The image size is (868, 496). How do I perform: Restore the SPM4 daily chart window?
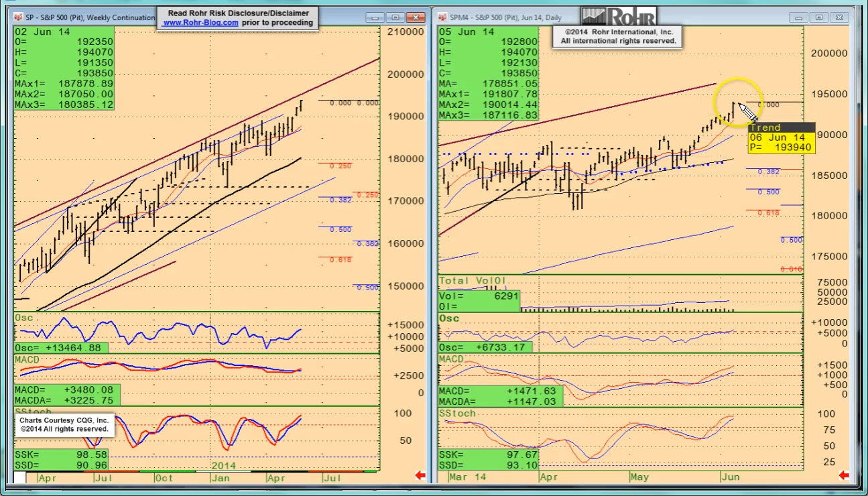point(818,17)
